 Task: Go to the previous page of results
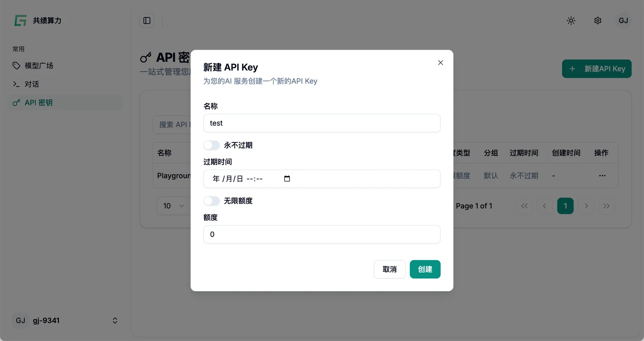[545, 206]
